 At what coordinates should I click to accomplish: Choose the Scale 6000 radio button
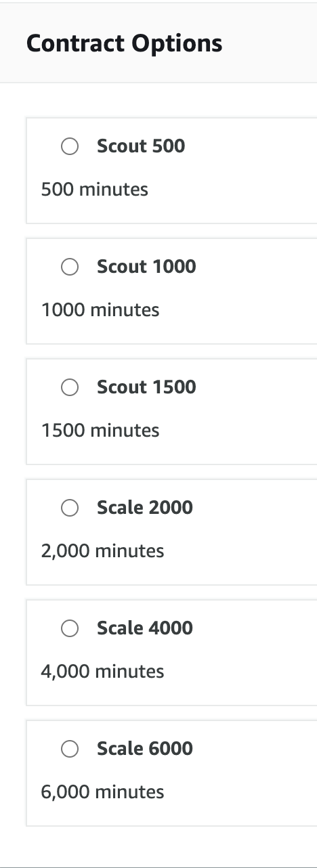click(x=70, y=749)
